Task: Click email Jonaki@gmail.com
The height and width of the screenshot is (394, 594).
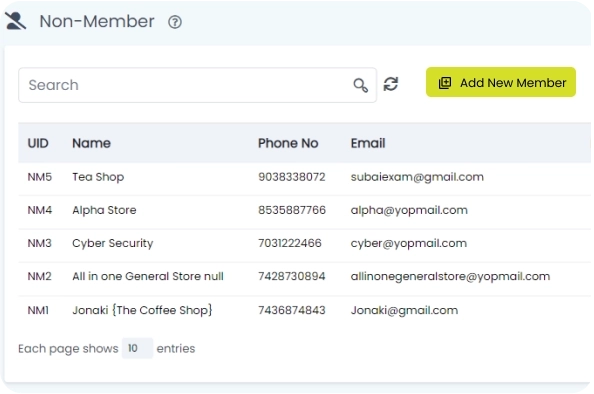Action: 404,310
